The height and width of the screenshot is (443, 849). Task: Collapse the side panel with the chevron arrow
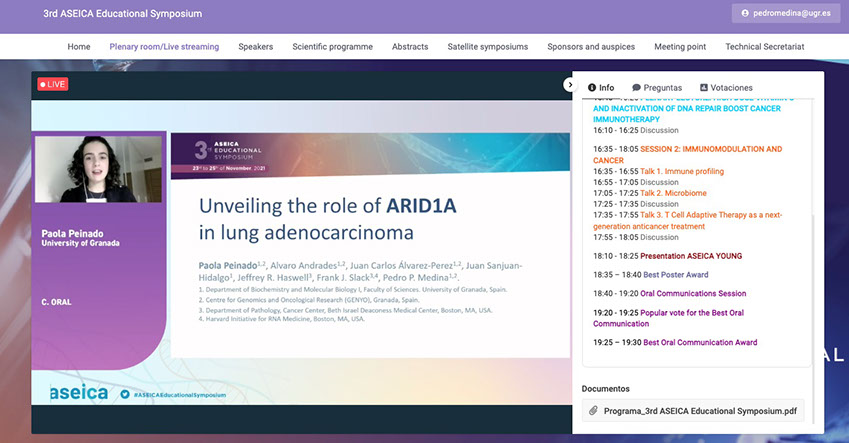[569, 86]
